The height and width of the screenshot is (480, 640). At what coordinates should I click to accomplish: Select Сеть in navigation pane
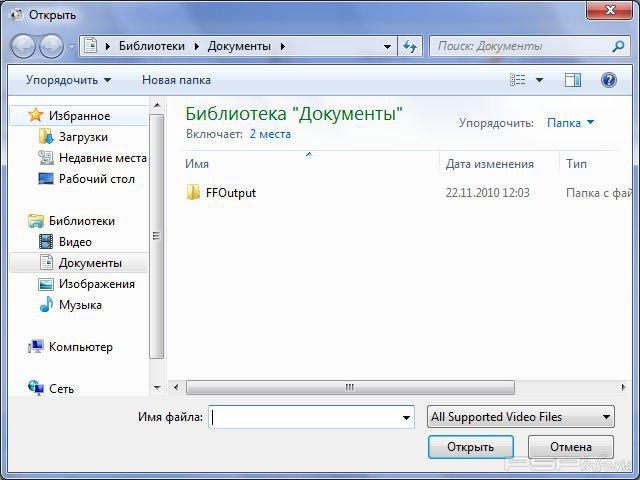click(61, 389)
